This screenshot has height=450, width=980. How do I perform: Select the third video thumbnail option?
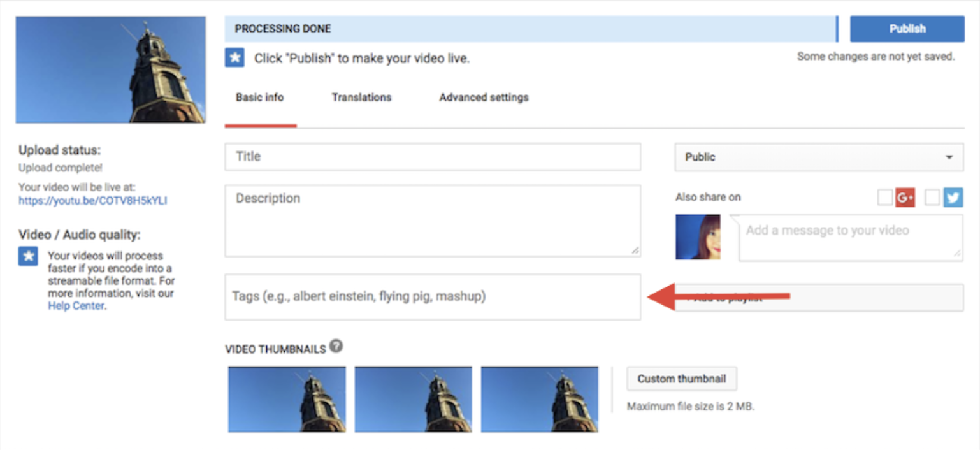tap(539, 400)
